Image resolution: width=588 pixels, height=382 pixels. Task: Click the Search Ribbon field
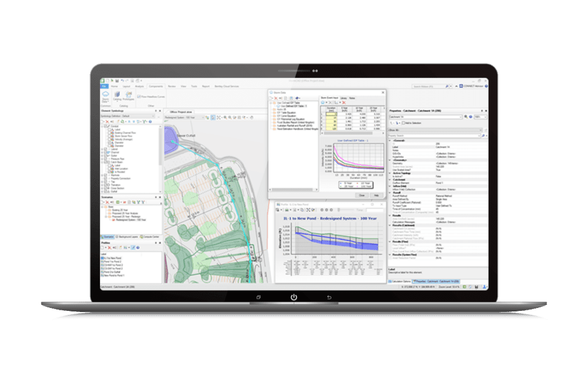point(428,86)
